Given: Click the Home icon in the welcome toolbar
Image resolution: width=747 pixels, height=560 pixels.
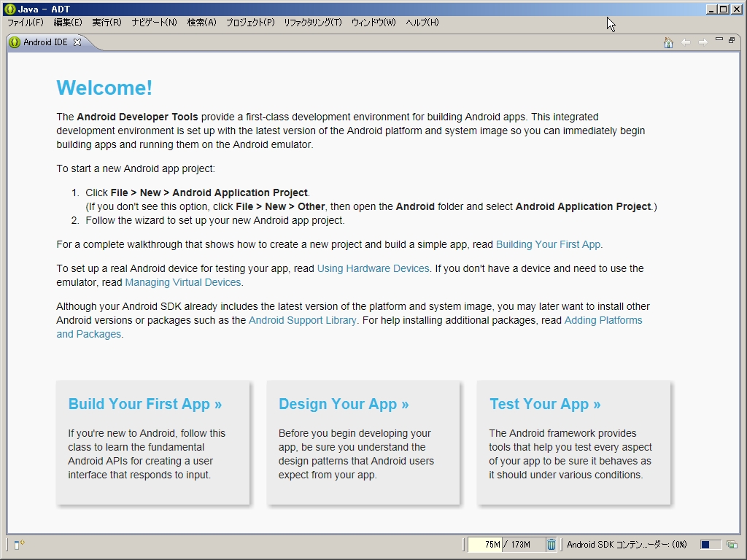Looking at the screenshot, I should [x=668, y=43].
